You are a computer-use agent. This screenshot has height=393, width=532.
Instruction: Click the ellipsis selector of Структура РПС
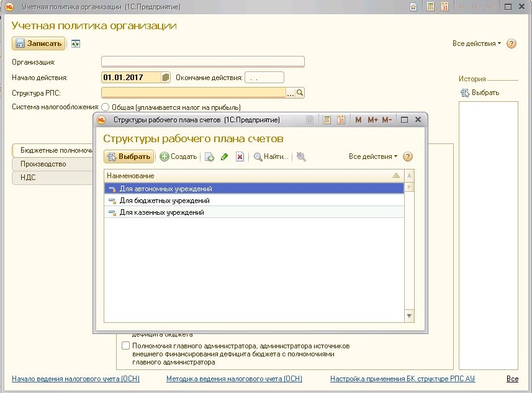(290, 93)
